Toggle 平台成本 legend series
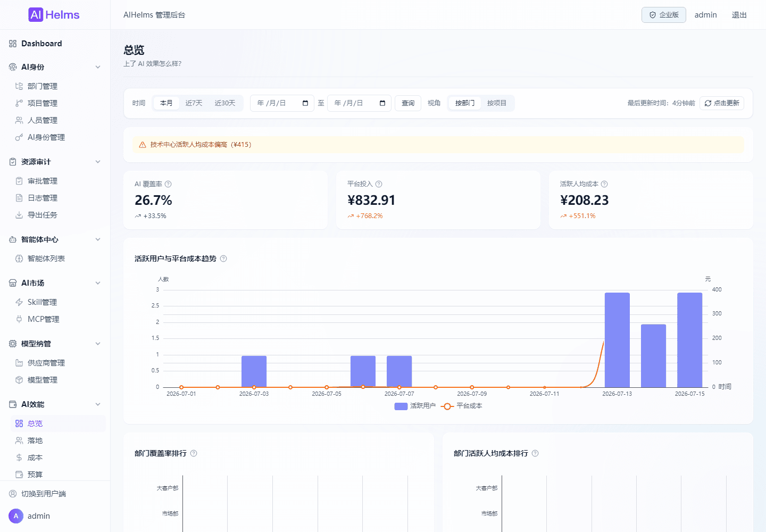This screenshot has width=766, height=532. [x=462, y=406]
